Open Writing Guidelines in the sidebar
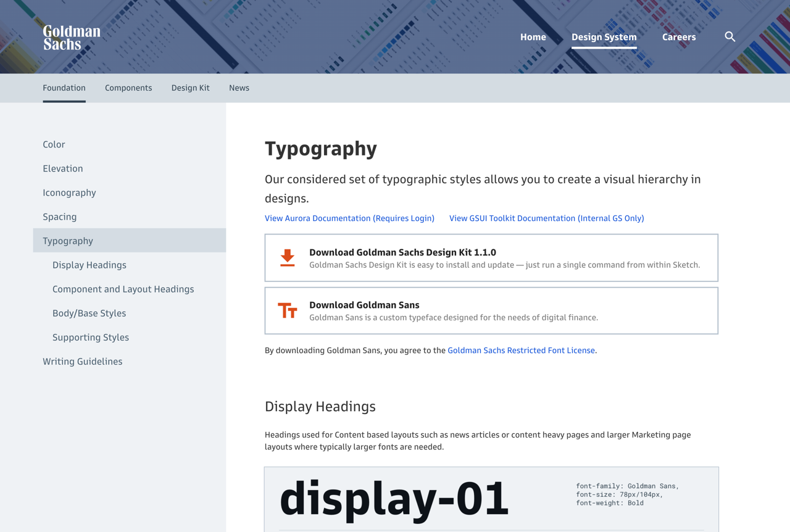 (83, 361)
